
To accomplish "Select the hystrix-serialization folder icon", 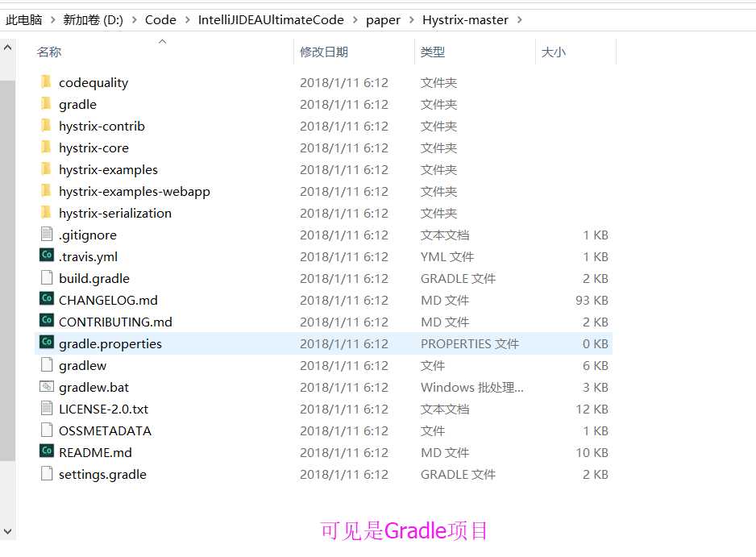I will click(x=46, y=212).
